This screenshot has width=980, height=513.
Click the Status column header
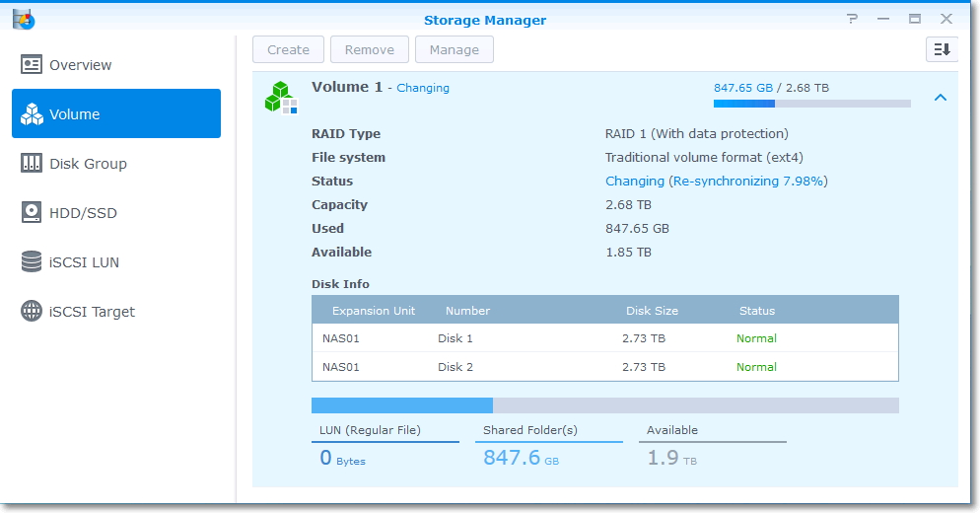pyautogui.click(x=757, y=311)
